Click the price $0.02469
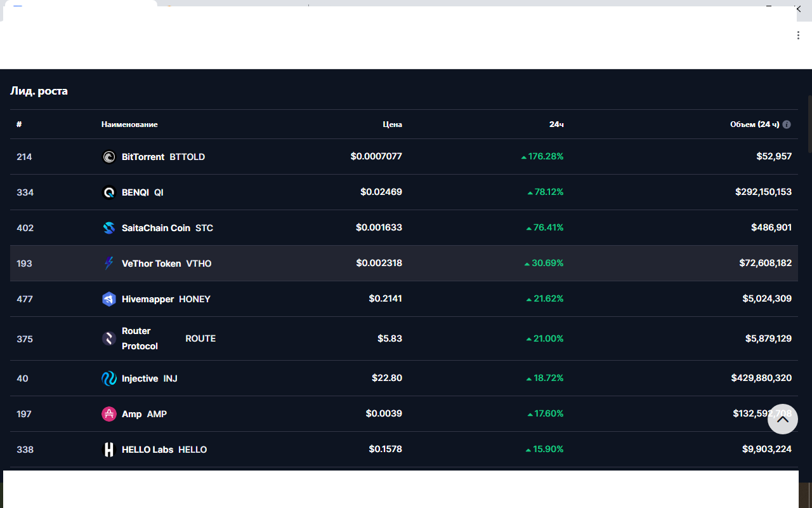 tap(381, 192)
